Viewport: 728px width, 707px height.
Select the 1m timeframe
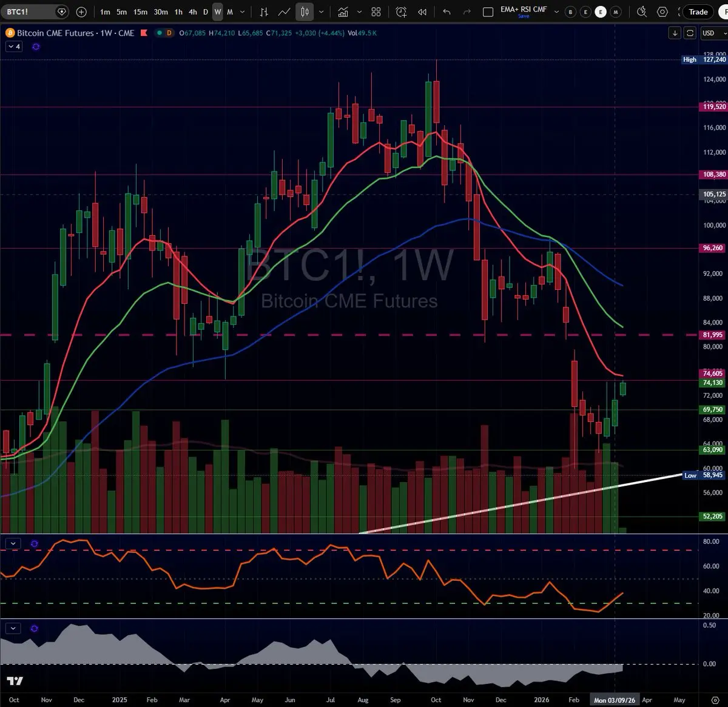coord(106,12)
